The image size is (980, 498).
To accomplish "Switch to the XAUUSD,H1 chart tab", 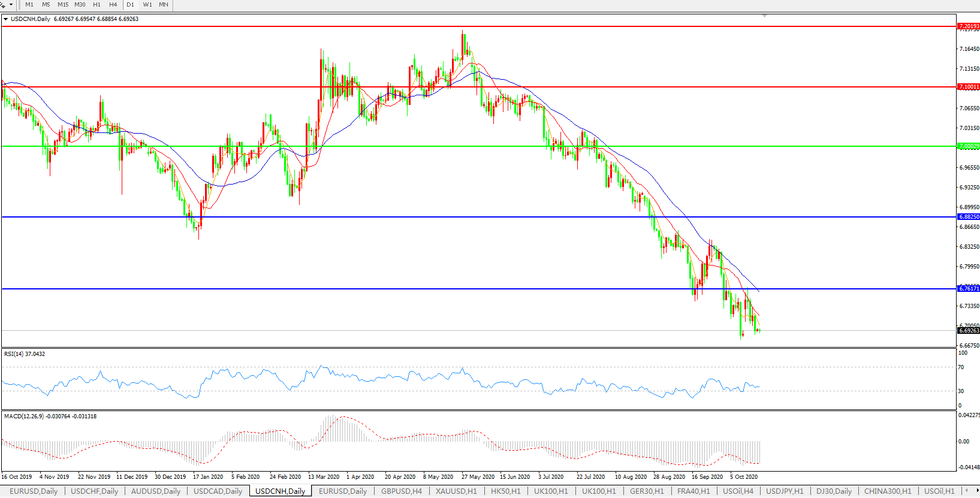I will point(456,491).
